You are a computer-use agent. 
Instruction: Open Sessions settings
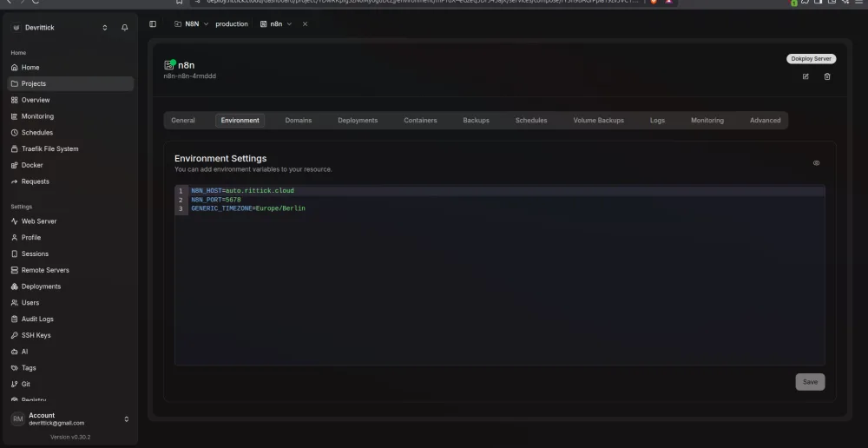click(70, 254)
